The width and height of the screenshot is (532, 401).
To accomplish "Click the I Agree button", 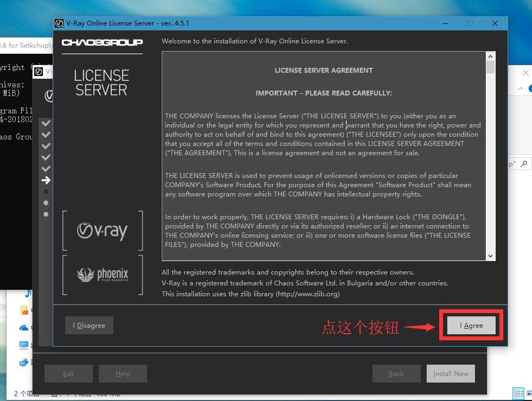I will click(x=471, y=326).
